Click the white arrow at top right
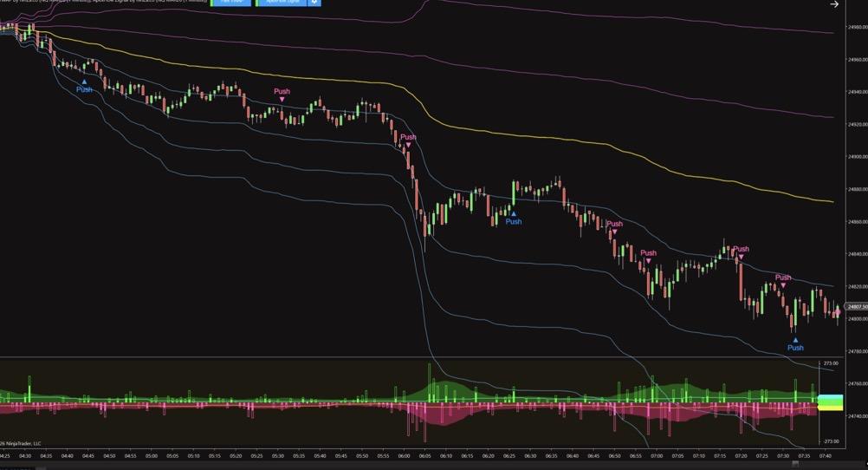Screen dimensions: 868x470 [x=834, y=4]
